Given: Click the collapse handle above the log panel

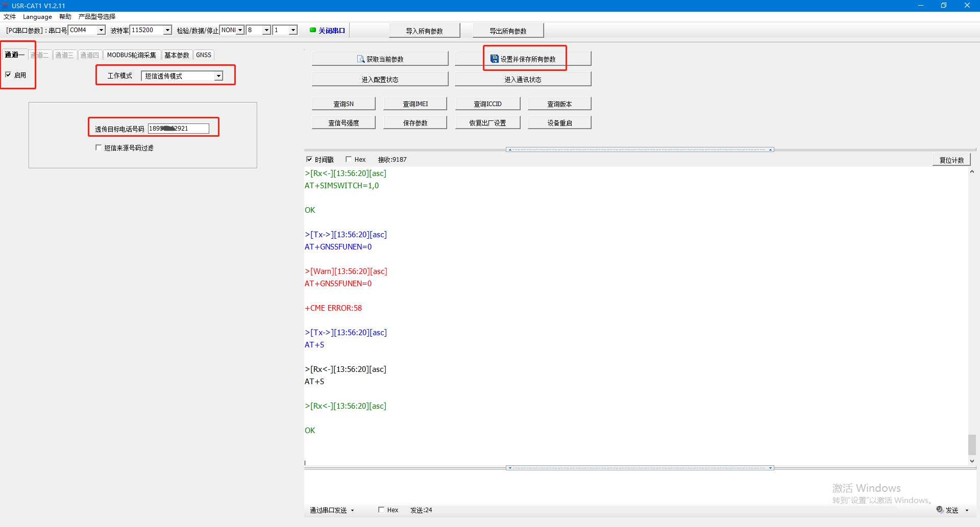Looking at the screenshot, I should [640, 149].
